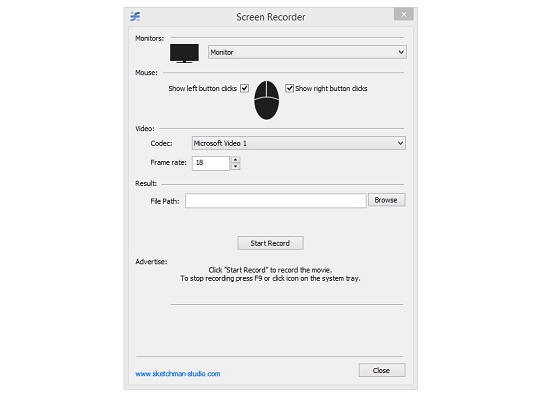Click 'Click "Start Record" to record the movie' text
The height and width of the screenshot is (403, 550).
click(x=270, y=270)
